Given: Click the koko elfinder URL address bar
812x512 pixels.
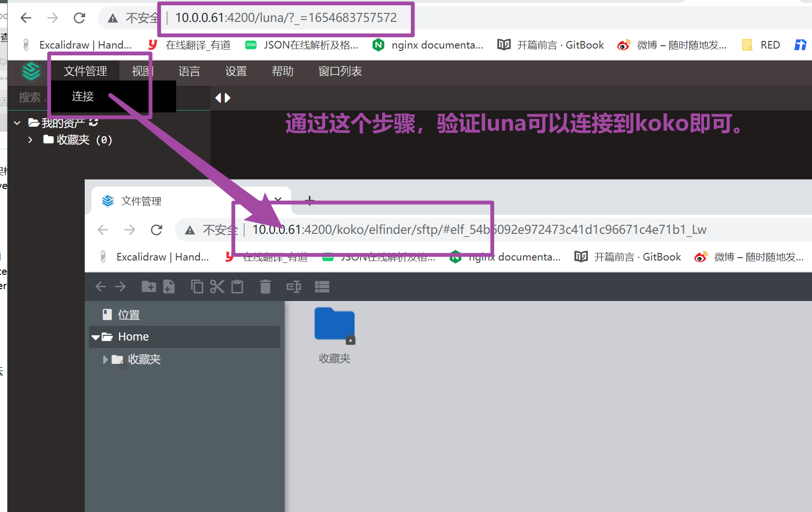Looking at the screenshot, I should click(x=479, y=230).
